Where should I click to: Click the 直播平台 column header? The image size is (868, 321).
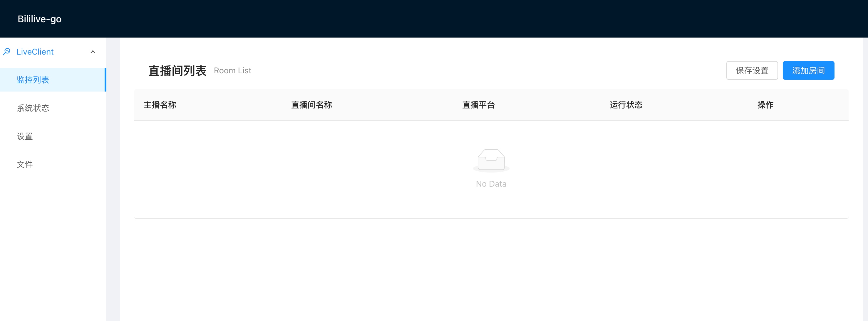point(478,105)
